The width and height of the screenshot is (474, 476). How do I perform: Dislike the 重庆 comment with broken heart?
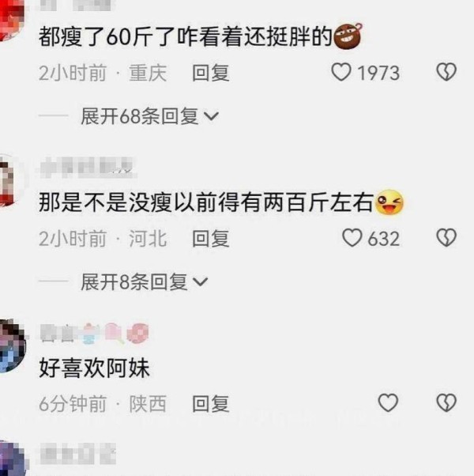(446, 72)
